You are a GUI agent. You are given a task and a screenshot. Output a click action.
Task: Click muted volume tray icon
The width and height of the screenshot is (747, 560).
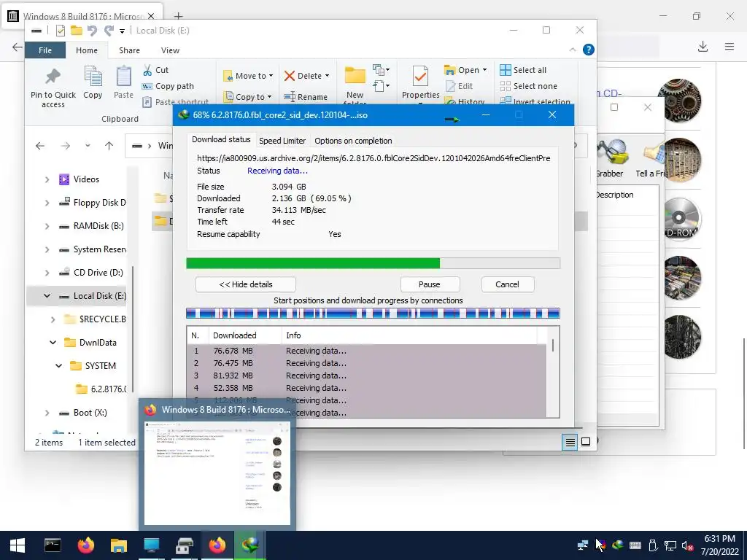(687, 545)
